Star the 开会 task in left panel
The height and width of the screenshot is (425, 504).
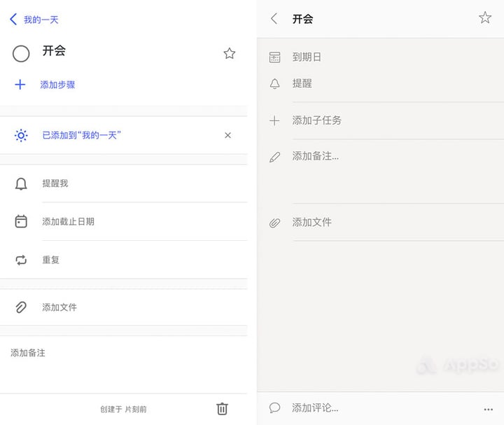pyautogui.click(x=229, y=53)
